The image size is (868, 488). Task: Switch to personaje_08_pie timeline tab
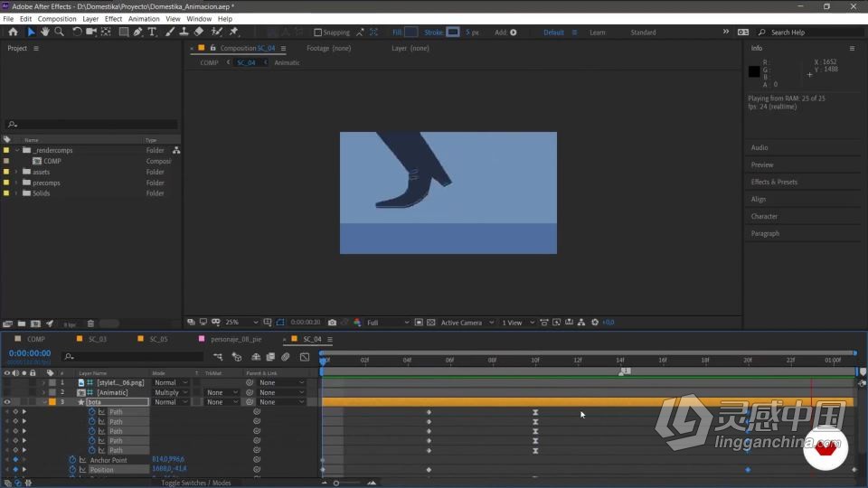pos(236,339)
